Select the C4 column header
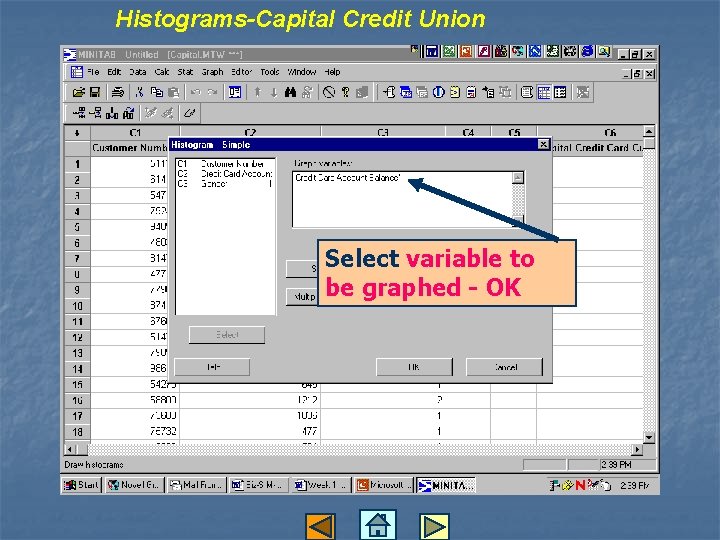Image resolution: width=720 pixels, height=540 pixels. (x=468, y=133)
